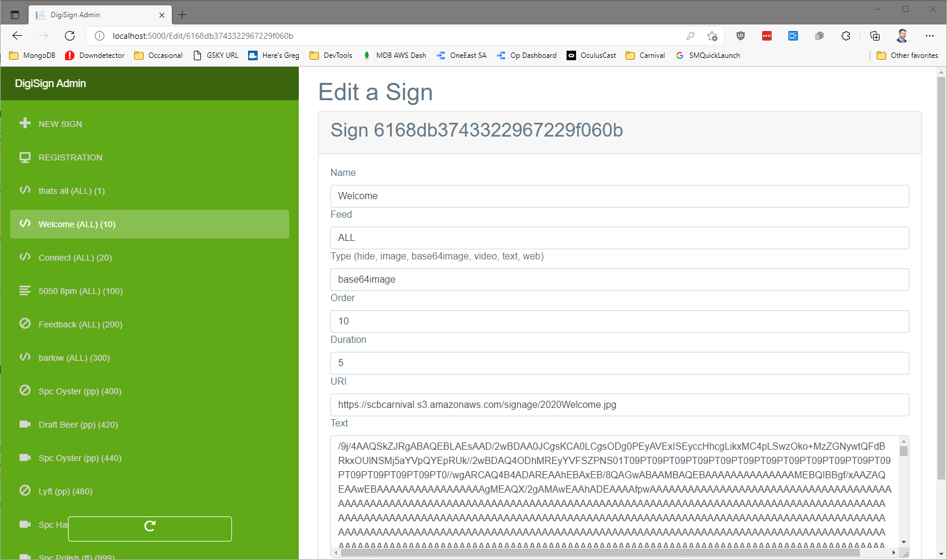Click the video icon beside Spc Oyster (pp) (440)
The image size is (947, 560).
(24, 457)
